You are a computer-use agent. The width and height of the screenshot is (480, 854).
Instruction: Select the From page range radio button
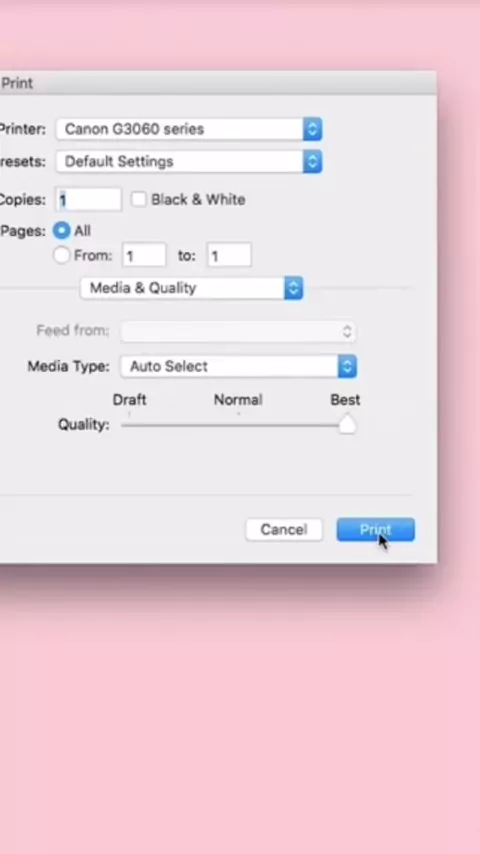coord(62,255)
